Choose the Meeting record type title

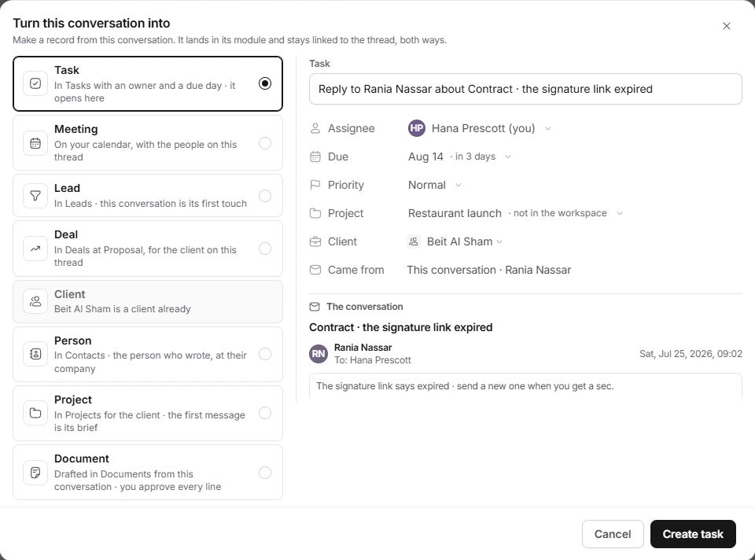[76, 129]
